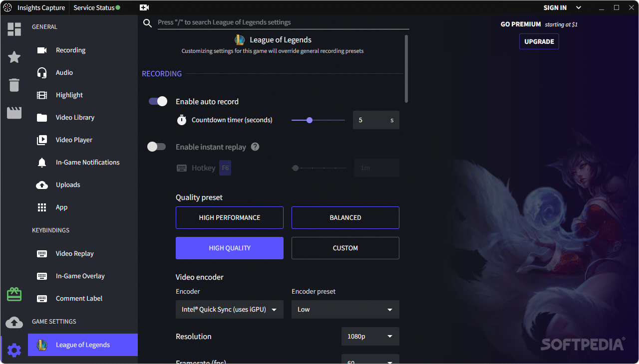Click the instant replay help question mark
The image size is (639, 364).
tap(255, 147)
